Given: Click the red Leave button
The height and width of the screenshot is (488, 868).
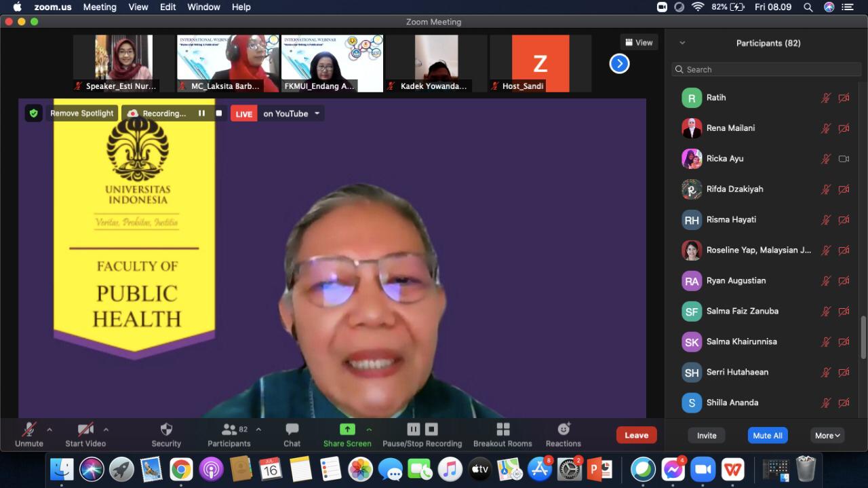Looking at the screenshot, I should coord(636,436).
